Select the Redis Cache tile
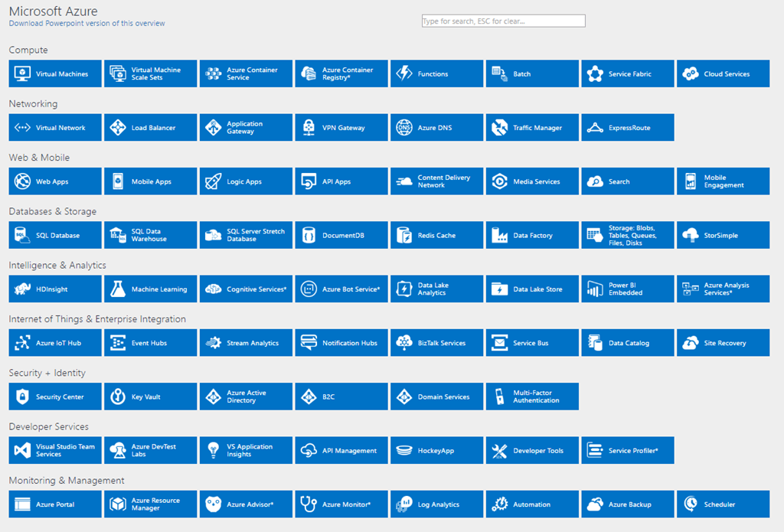Image resolution: width=784 pixels, height=532 pixels. tap(437, 235)
